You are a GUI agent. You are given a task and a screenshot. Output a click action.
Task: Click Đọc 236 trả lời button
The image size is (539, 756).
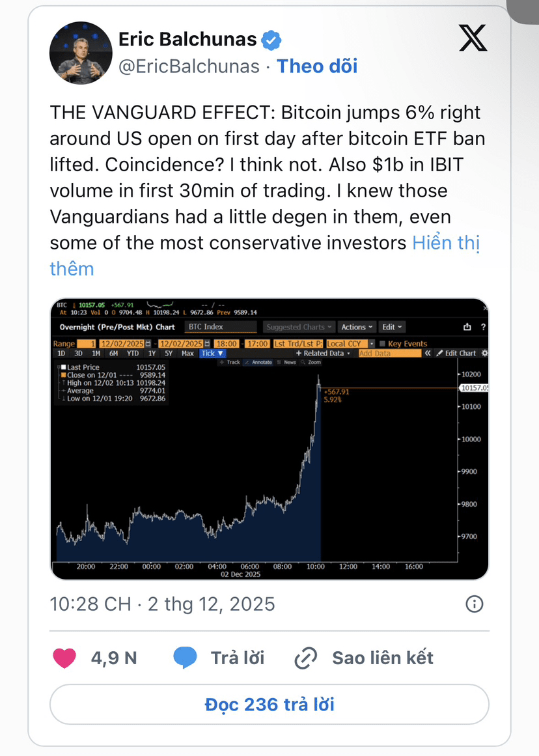point(269,704)
